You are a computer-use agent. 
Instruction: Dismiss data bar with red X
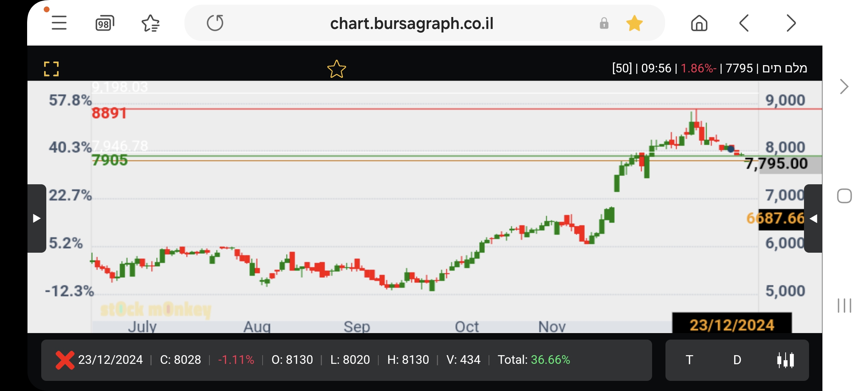pos(65,360)
